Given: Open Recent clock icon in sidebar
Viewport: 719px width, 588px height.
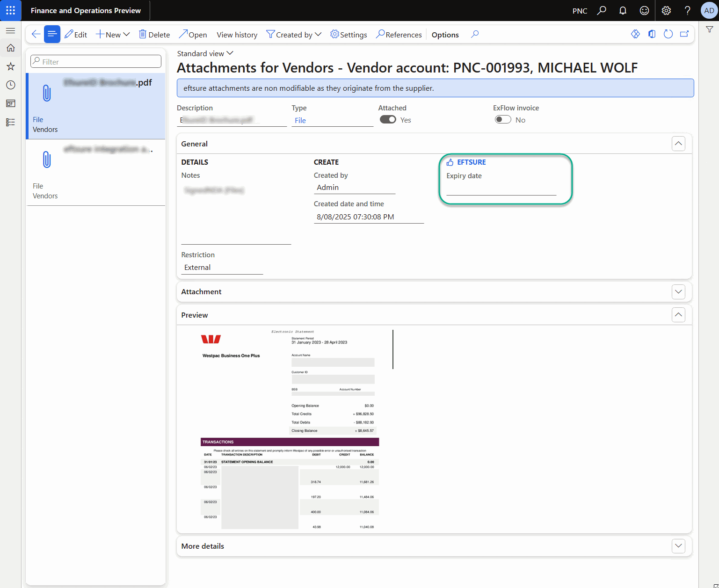Looking at the screenshot, I should click(x=10, y=85).
